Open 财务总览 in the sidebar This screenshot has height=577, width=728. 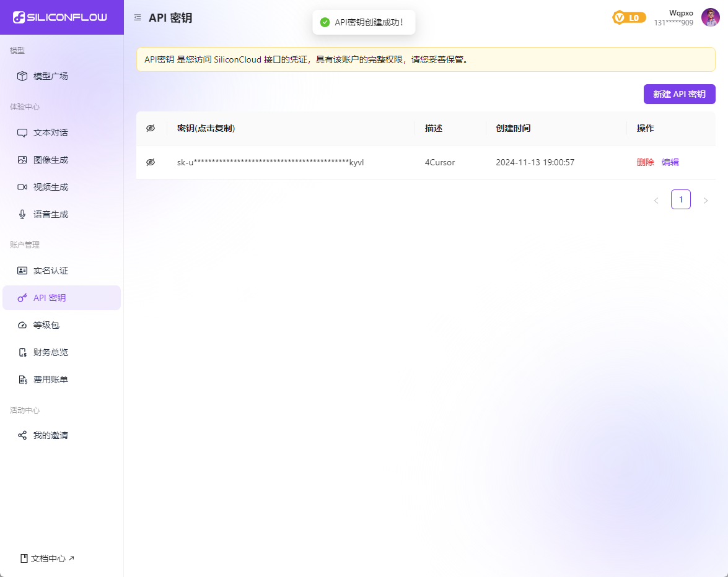(51, 352)
